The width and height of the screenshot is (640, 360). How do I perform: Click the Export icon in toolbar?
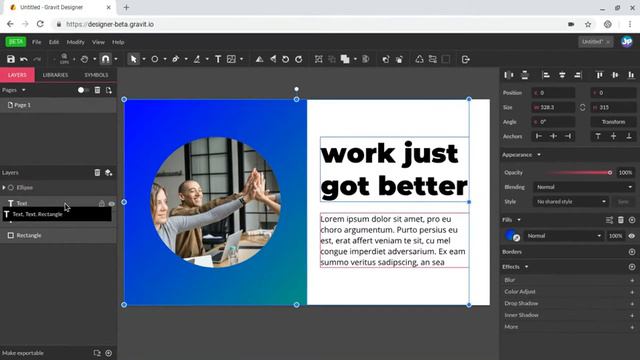[466, 59]
